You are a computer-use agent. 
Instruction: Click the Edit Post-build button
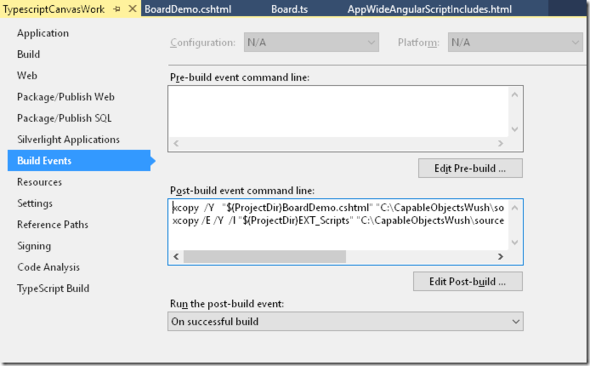click(467, 281)
